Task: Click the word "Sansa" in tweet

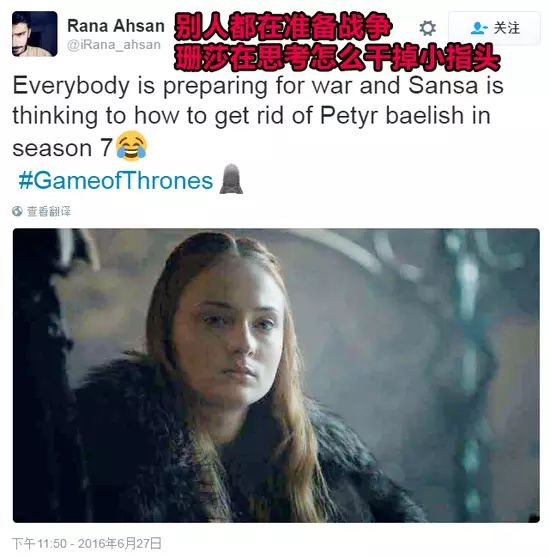Action: (x=443, y=85)
